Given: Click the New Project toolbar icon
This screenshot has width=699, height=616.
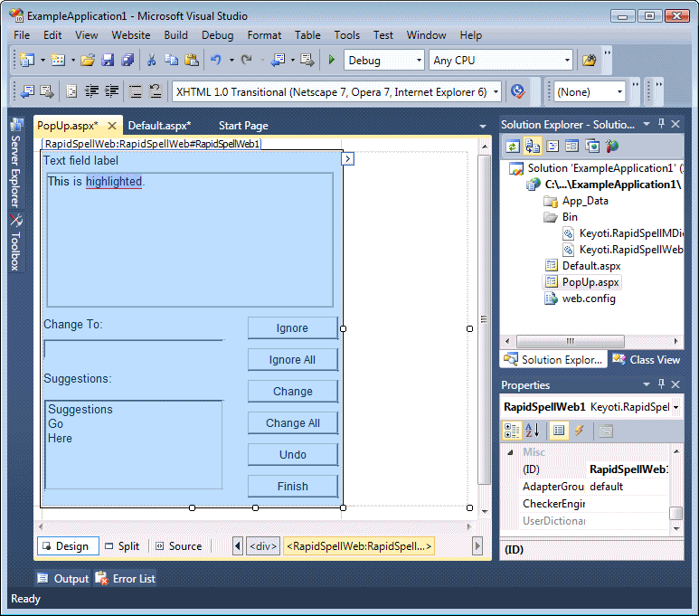Looking at the screenshot, I should tap(27, 60).
